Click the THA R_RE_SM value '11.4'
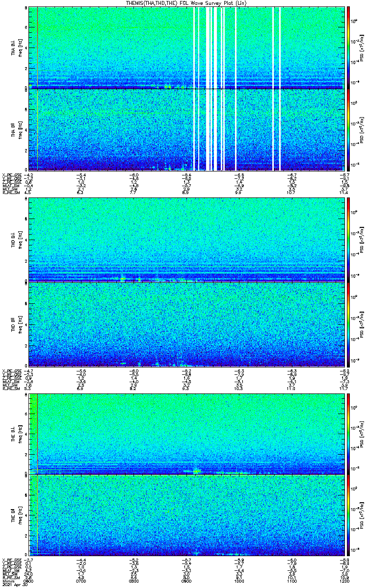 [x=344, y=193]
